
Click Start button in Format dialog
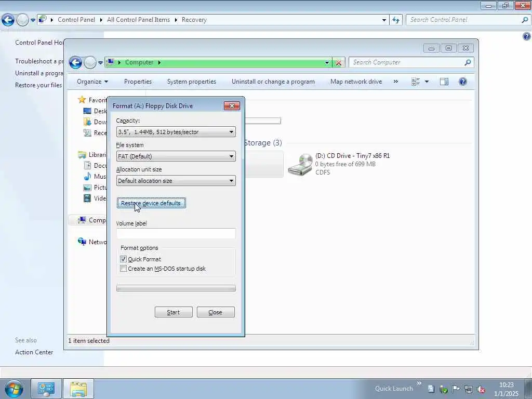174,312
